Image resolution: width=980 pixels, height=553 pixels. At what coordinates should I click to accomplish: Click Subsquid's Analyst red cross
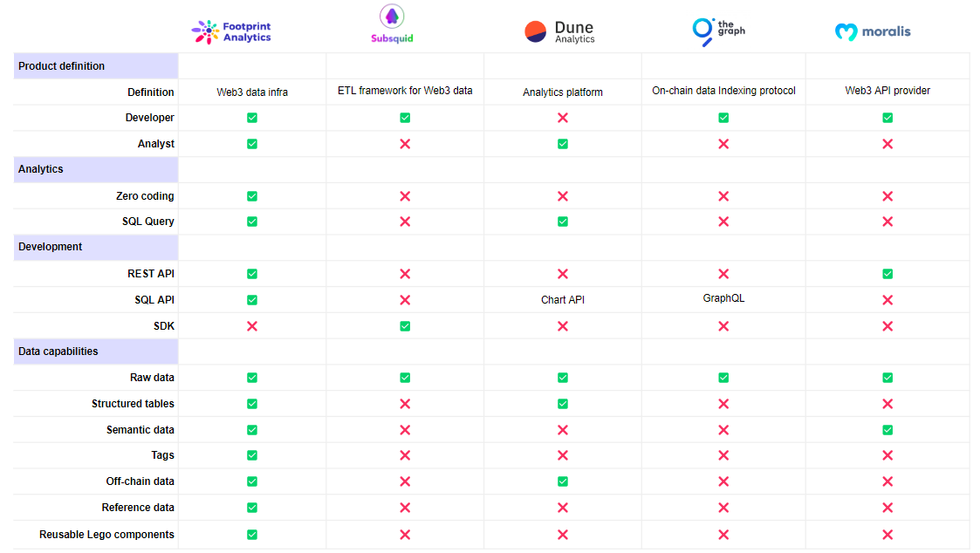point(405,144)
